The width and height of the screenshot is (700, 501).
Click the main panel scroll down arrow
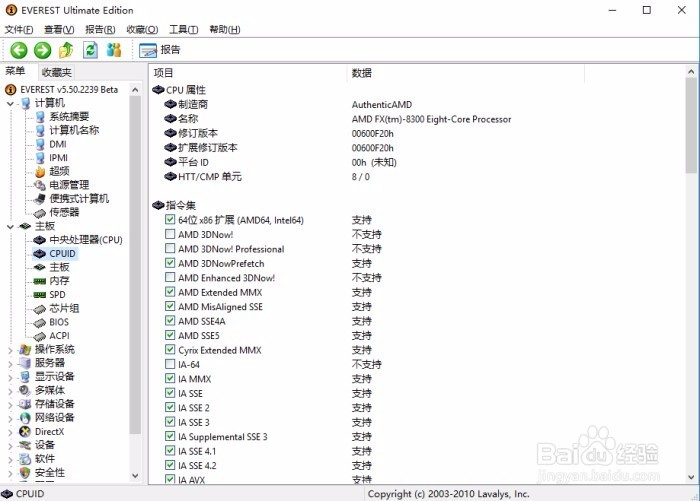691,477
